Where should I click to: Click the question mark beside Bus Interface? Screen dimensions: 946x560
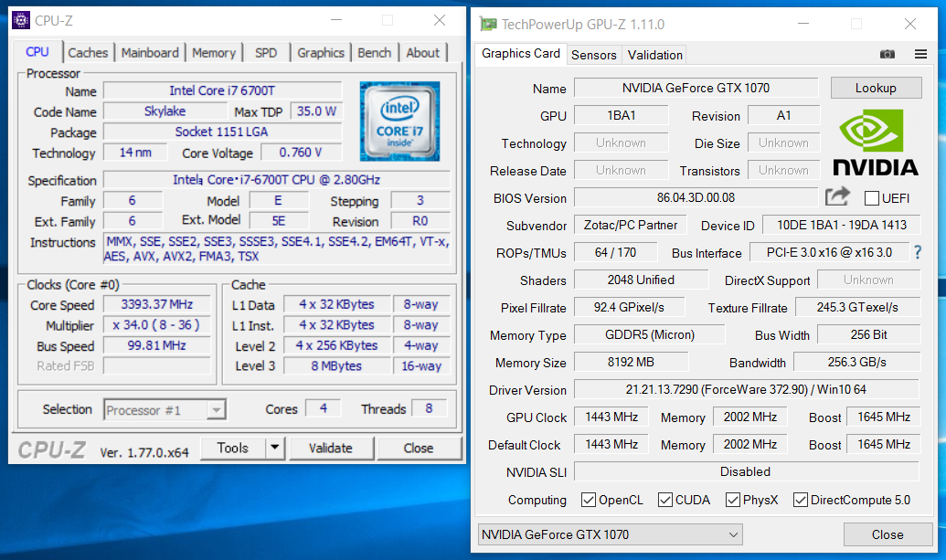point(918,252)
